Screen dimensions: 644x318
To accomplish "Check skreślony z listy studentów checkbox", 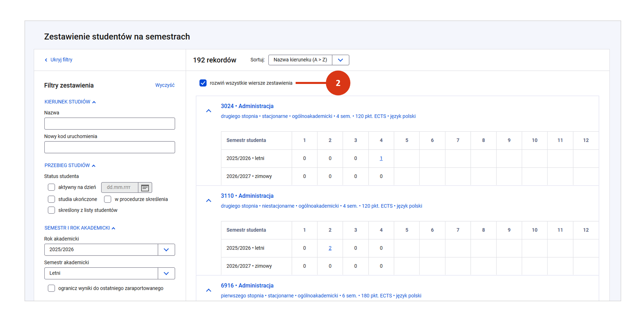I will tap(51, 210).
